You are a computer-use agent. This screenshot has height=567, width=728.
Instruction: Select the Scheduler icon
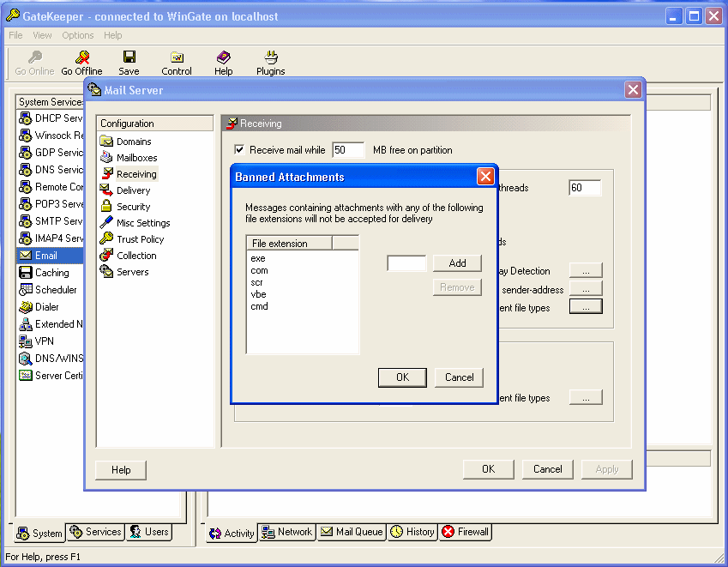click(x=26, y=289)
